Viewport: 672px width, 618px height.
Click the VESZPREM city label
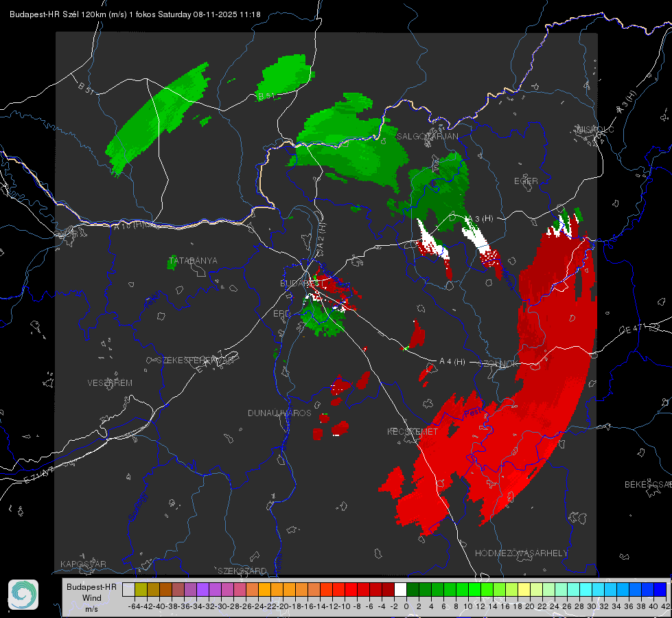coord(110,383)
